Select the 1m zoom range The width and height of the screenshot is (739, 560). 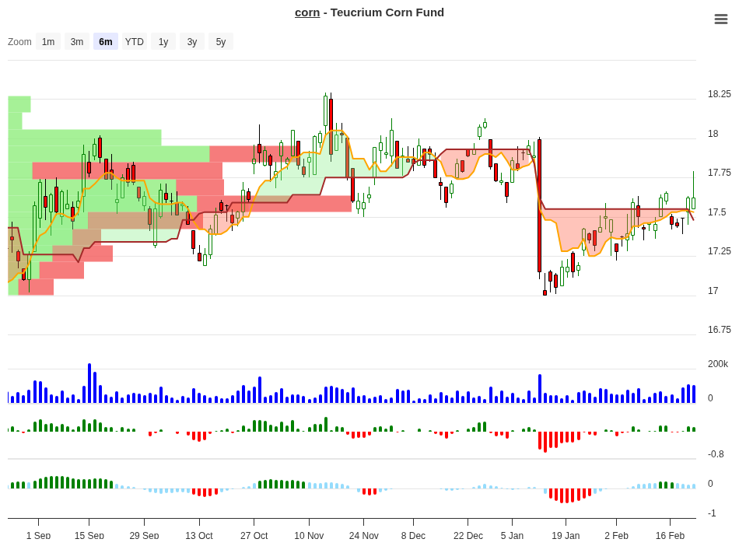click(48, 41)
